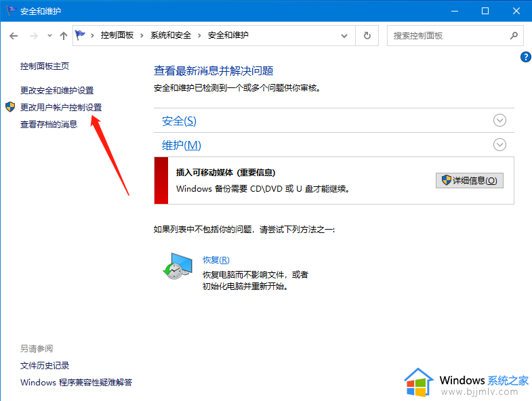
Task: Click shield icon beside 更改用户帐户控制设置
Action: click(x=10, y=107)
